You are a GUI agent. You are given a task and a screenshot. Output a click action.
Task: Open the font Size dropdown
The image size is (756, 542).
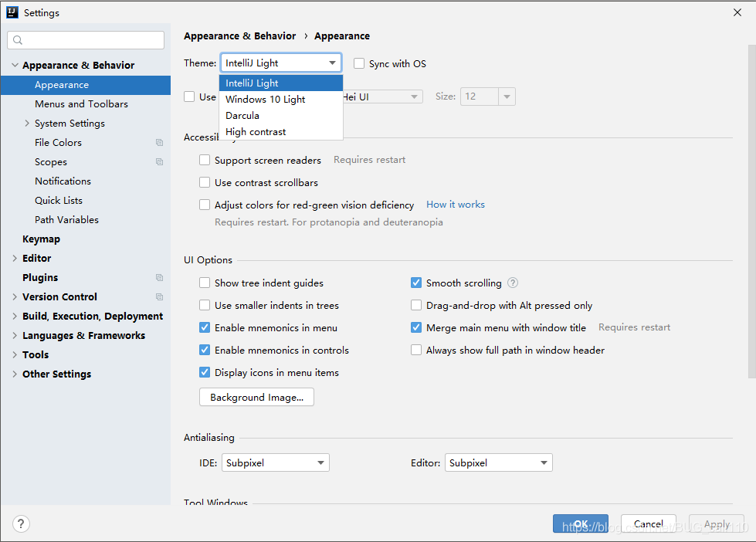coord(506,97)
